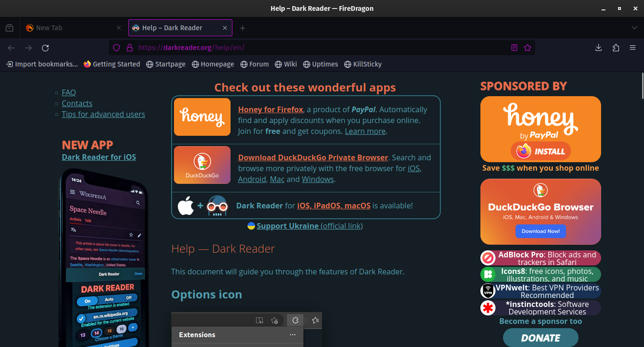This screenshot has width=644, height=347.
Task: Open a new tab with plus button
Action: 242,28
